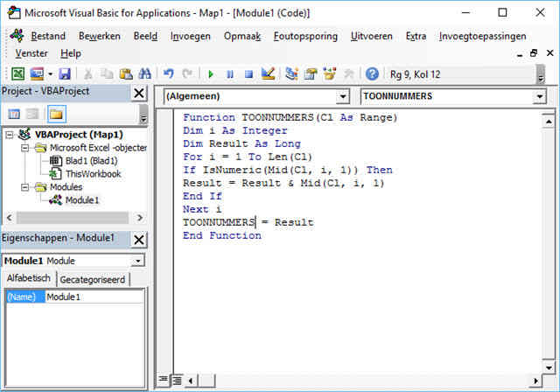Click the View Code icon in the Project panel
560x392 pixels.
pyautogui.click(x=14, y=115)
